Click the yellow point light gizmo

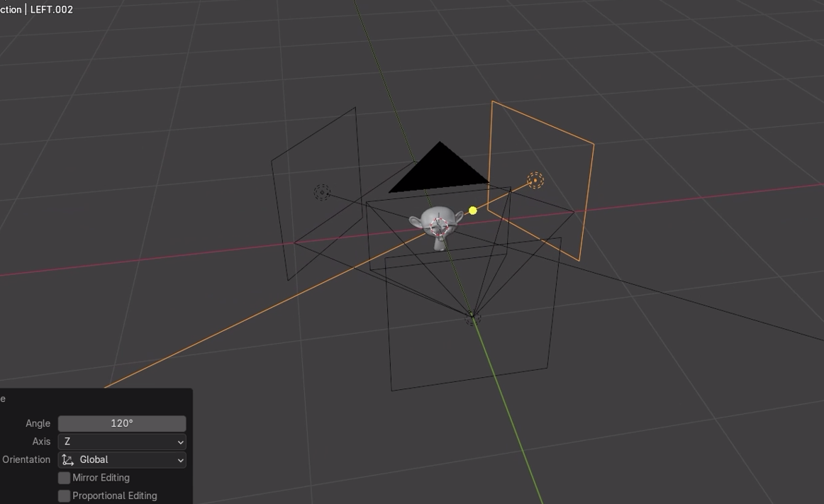click(472, 210)
